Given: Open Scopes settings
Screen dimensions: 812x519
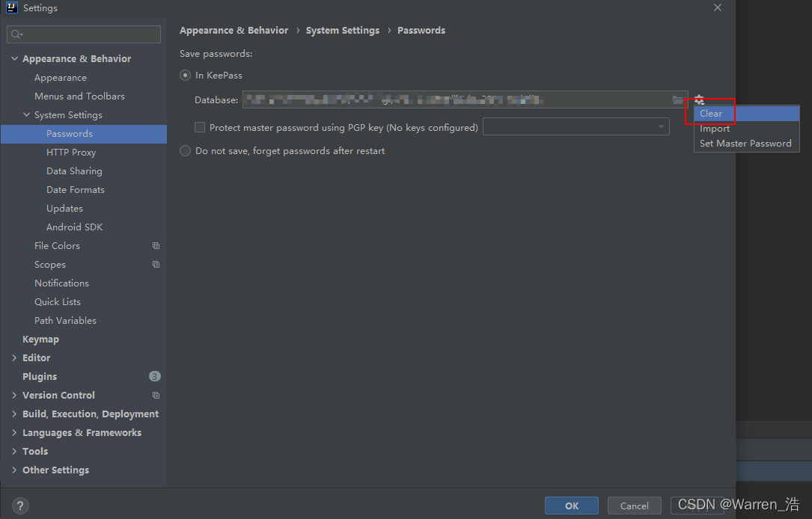Looking at the screenshot, I should [50, 265].
